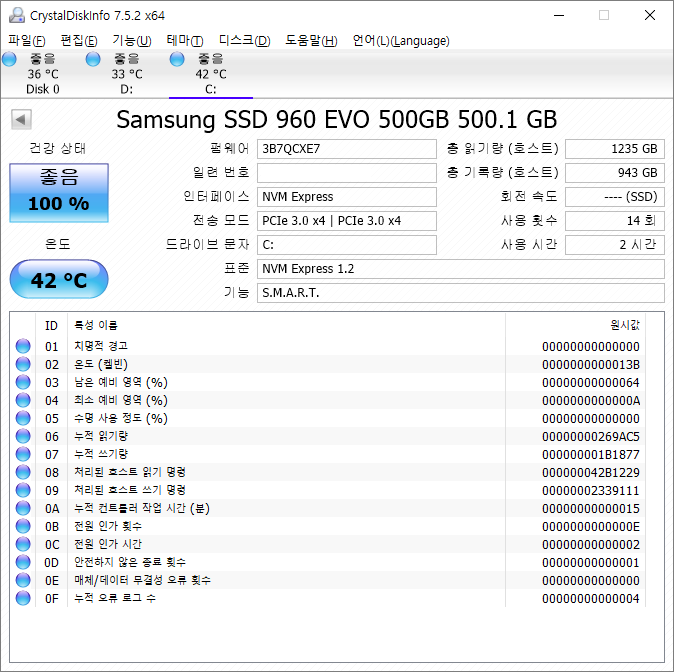
Task: Click the rotation rate value ---- (SSD)
Action: pos(615,197)
